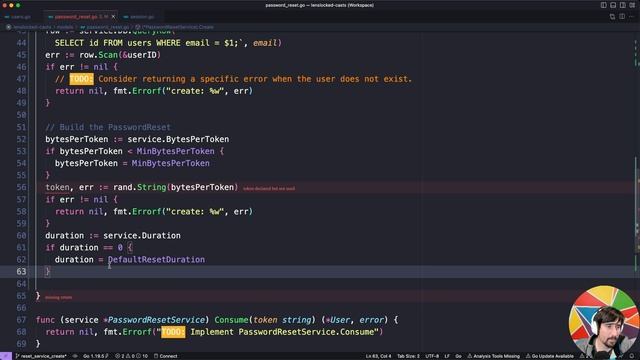Viewport: 640px width, 360px height.
Task: Click the TODO highlight in line 68 string
Action: (173, 332)
